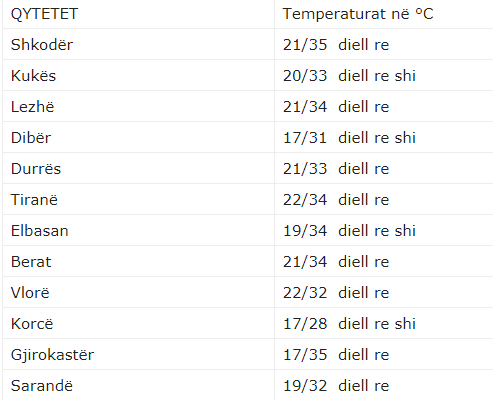Click the Dibër city name
This screenshot has width=493, height=400.
[31, 138]
